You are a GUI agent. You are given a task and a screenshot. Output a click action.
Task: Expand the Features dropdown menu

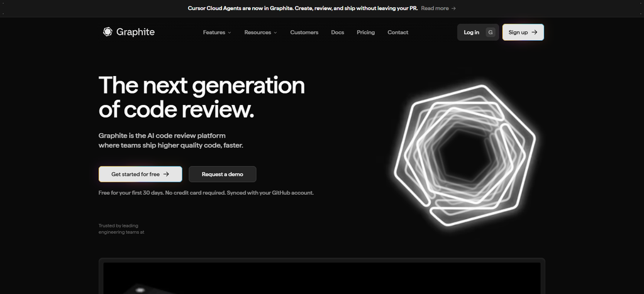click(217, 33)
